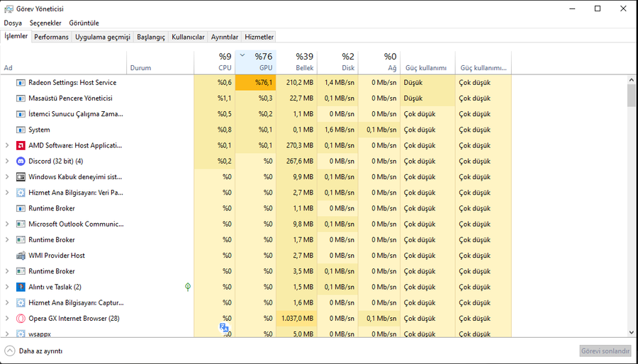Image resolution: width=638 pixels, height=364 pixels.
Task: Select the 1,6 MB/sn System disk cell
Action: tap(337, 130)
